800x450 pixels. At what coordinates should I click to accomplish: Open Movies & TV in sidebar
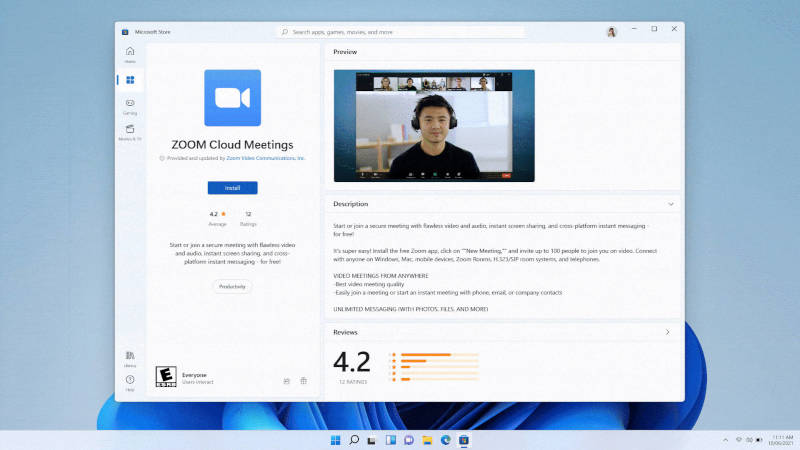point(130,131)
